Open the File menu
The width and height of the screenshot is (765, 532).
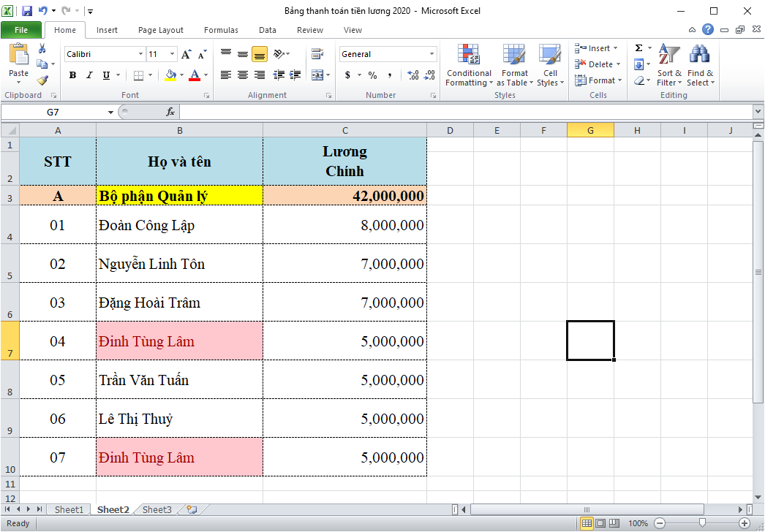[x=21, y=30]
